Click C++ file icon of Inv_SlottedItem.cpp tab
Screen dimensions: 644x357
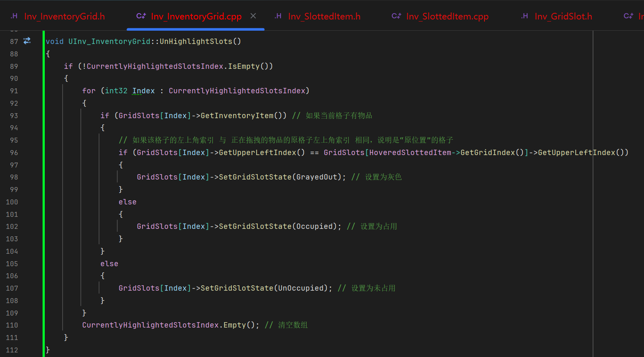pos(396,16)
